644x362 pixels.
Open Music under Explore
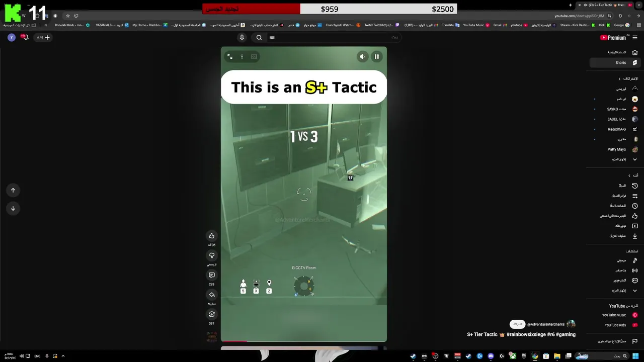[x=616, y=260]
